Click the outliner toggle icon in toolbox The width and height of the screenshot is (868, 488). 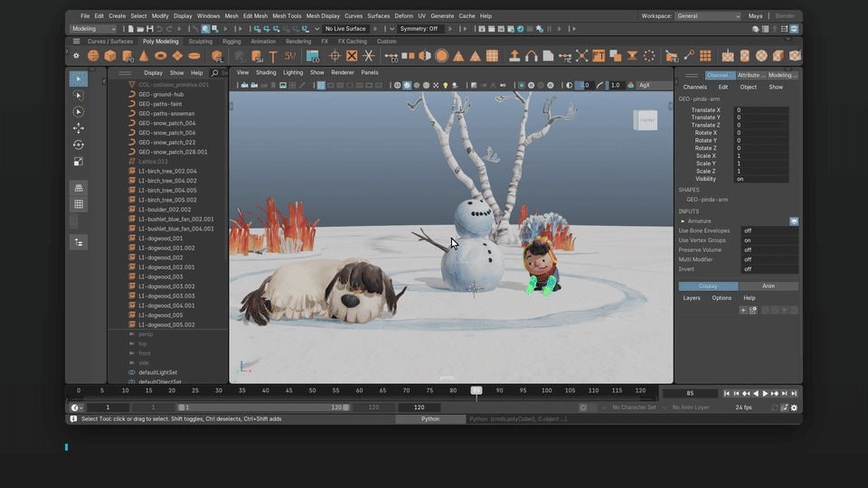78,242
